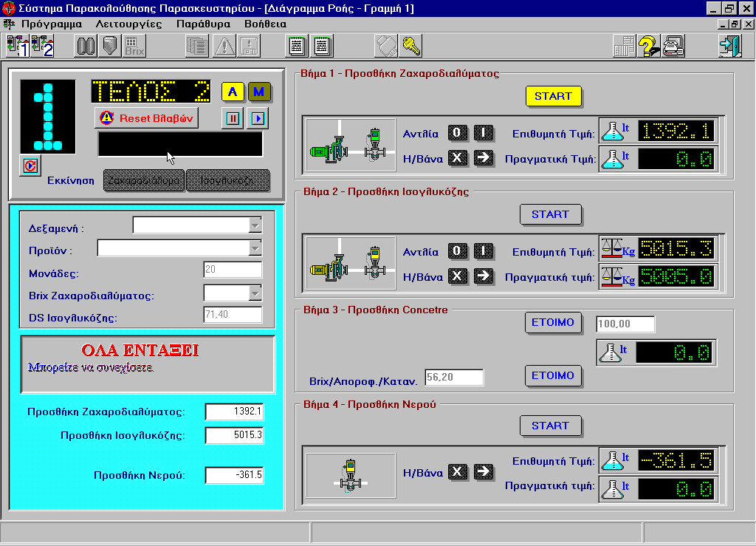Image resolution: width=756 pixels, height=546 pixels.
Task: Open the Προϊόν combo box
Action: (x=255, y=248)
